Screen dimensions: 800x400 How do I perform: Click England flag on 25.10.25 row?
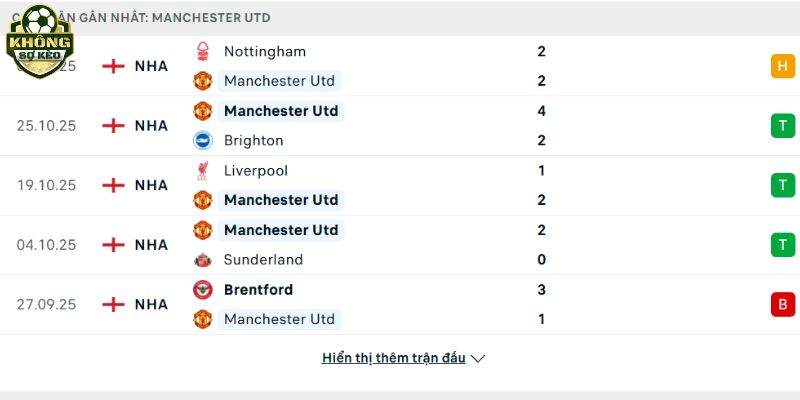pyautogui.click(x=114, y=126)
